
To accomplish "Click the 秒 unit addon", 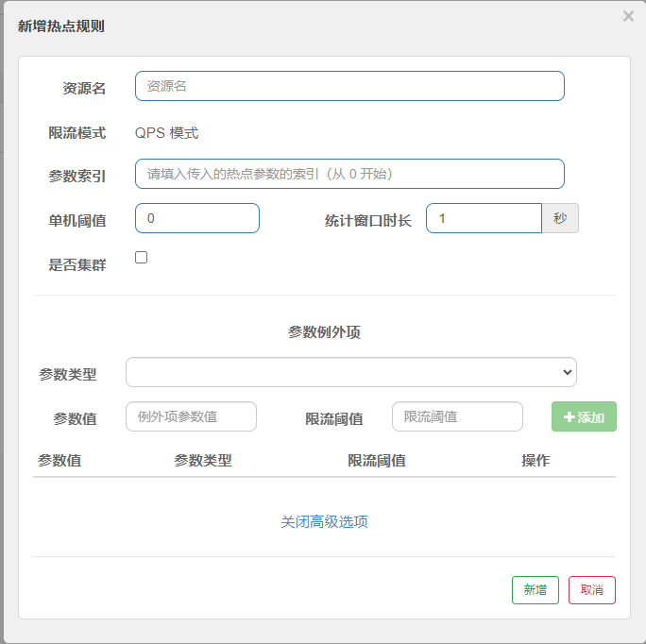I will pyautogui.click(x=560, y=218).
